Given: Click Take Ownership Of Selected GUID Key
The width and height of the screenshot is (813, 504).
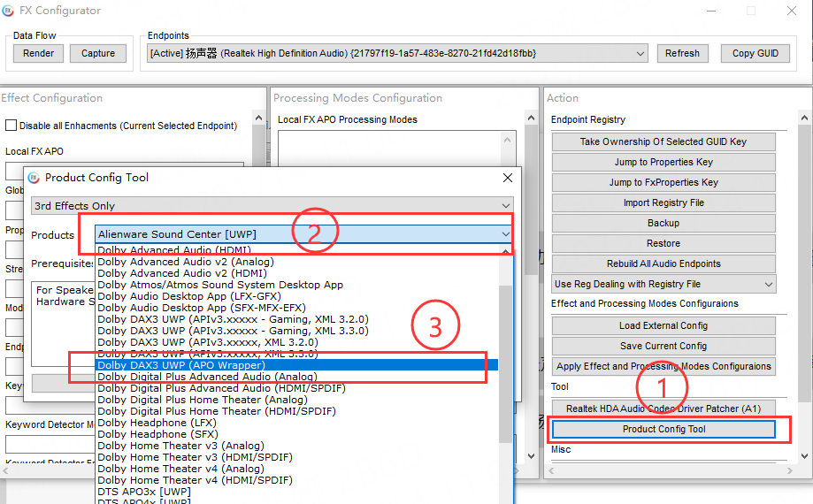Looking at the screenshot, I should click(x=663, y=141).
